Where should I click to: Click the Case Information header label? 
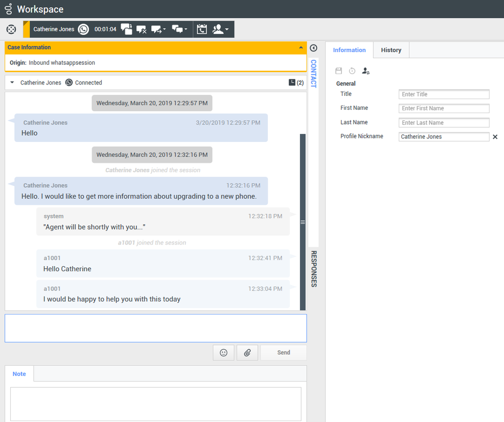29,47
